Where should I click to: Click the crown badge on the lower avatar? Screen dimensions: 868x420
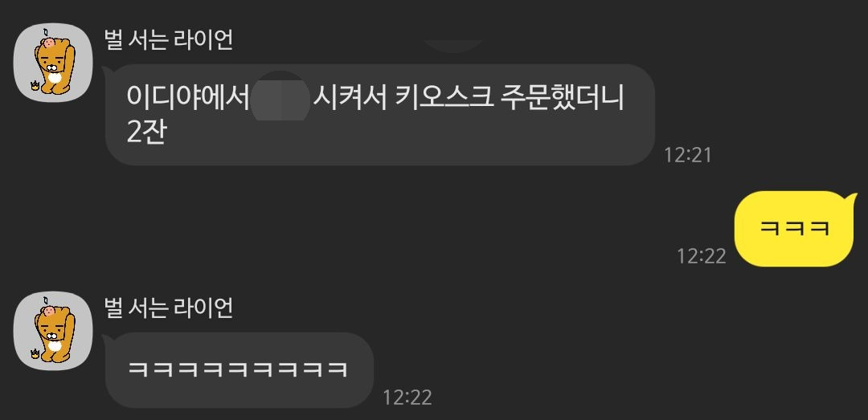[x=36, y=354]
